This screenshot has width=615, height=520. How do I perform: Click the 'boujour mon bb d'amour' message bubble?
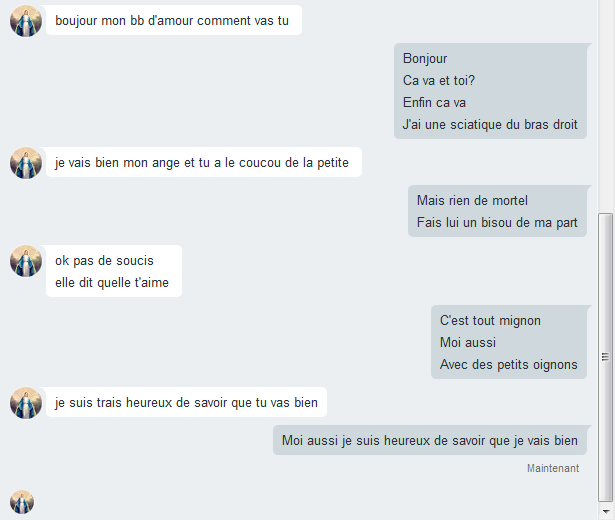click(x=174, y=20)
